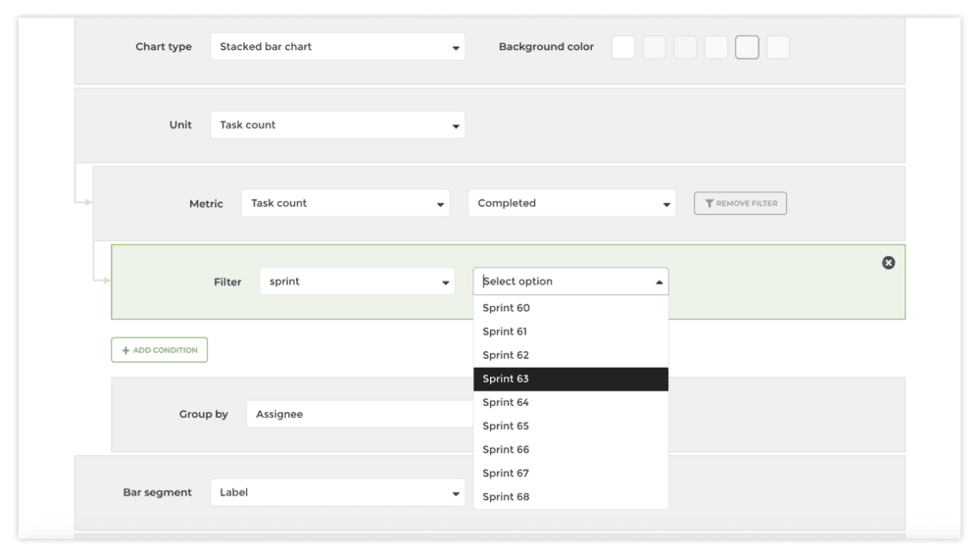Image resolution: width=980 pixels, height=559 pixels.
Task: Open the Chart type dropdown showing Stacked bar chart
Action: 337,47
